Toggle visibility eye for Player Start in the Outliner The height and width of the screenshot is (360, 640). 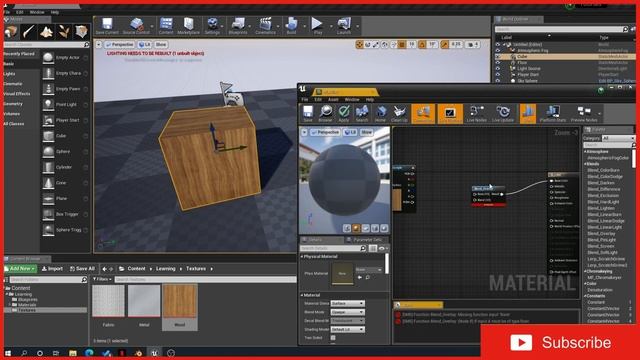(498, 75)
